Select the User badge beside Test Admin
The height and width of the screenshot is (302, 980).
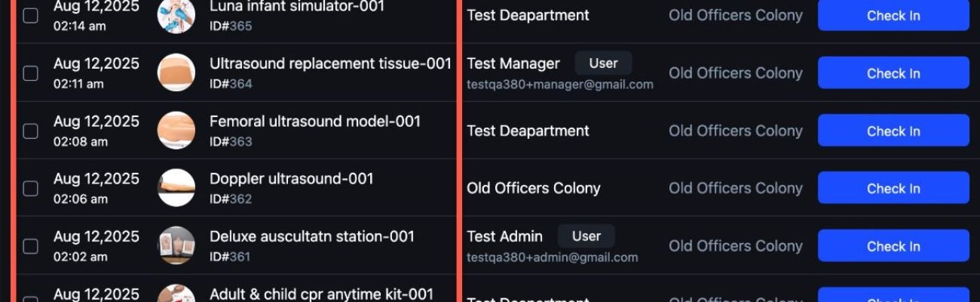586,236
